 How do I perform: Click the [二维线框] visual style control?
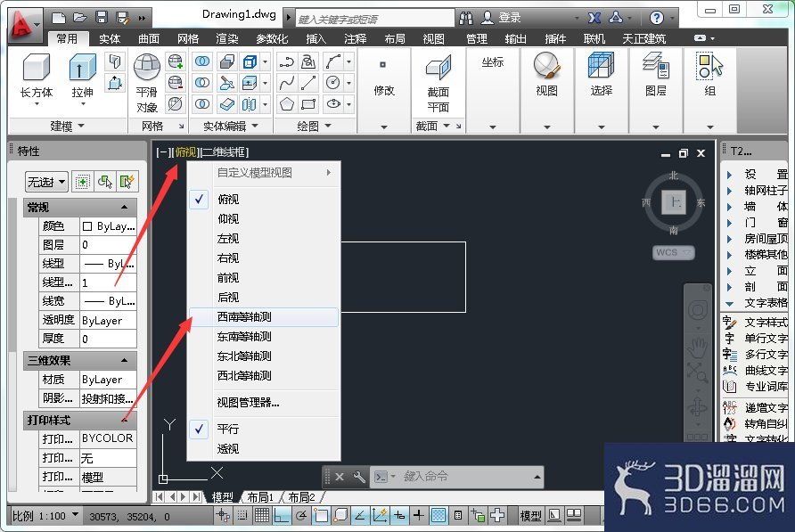pyautogui.click(x=224, y=152)
